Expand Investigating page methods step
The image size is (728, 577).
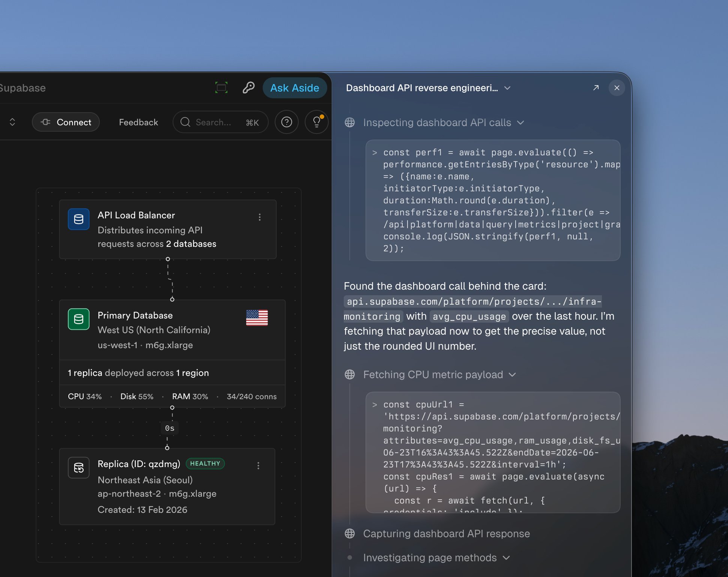(506, 558)
